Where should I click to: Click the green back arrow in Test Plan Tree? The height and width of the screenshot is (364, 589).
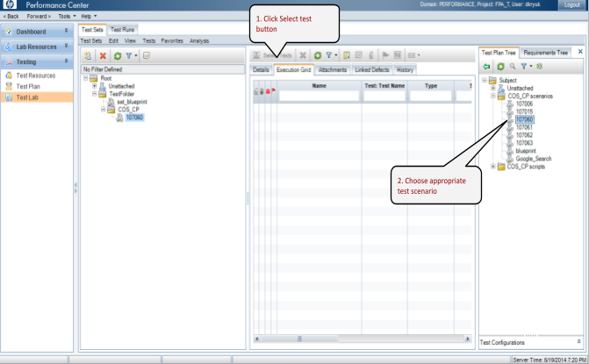487,67
